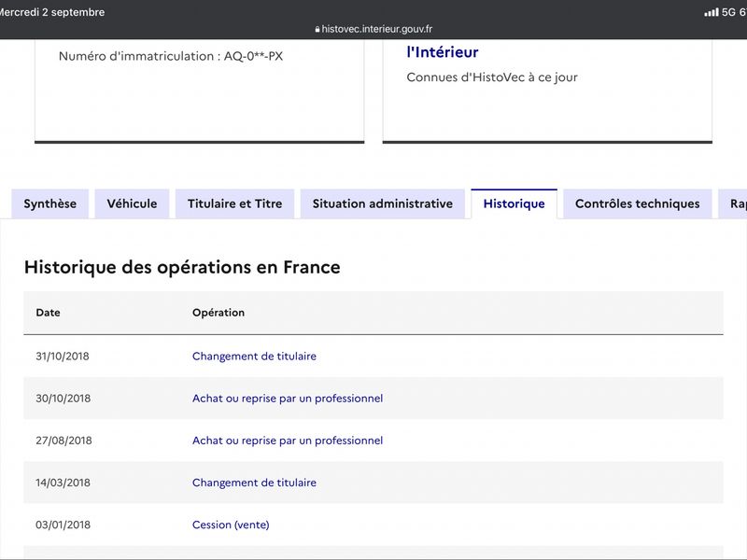747x560 pixels.
Task: Open the Synthèse tab
Action: (x=50, y=203)
